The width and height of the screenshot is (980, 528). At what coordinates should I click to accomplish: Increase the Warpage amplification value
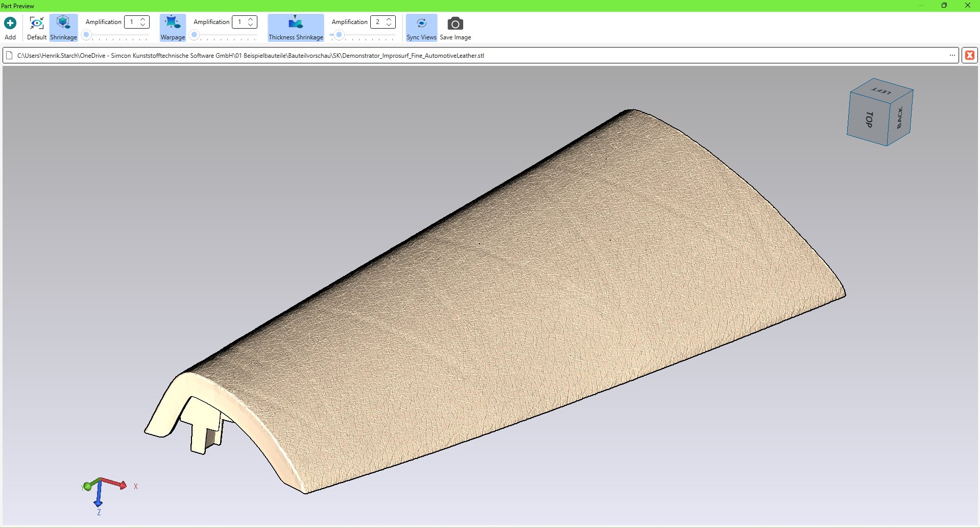coord(251,19)
